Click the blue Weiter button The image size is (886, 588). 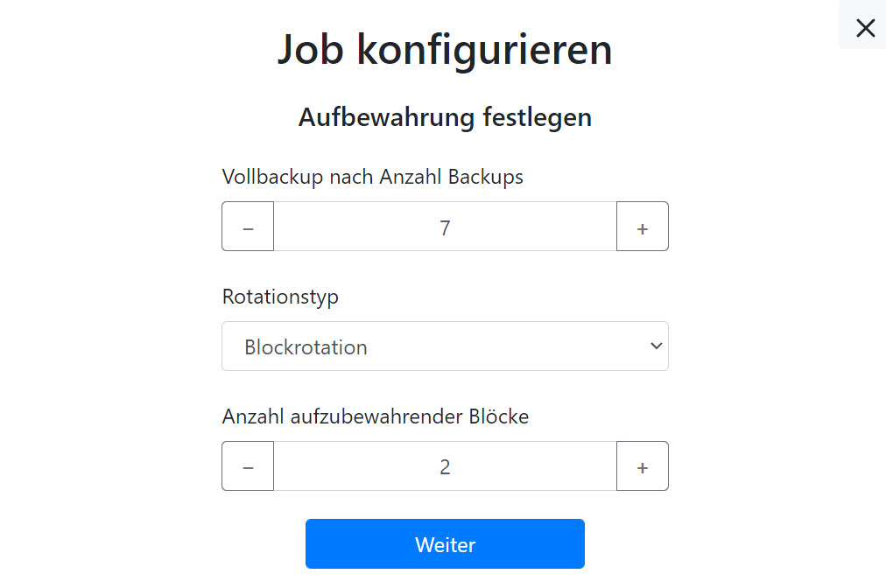coord(445,544)
